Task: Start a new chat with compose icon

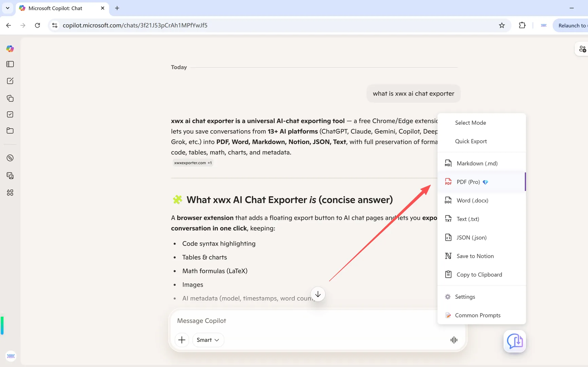Action: point(10,81)
